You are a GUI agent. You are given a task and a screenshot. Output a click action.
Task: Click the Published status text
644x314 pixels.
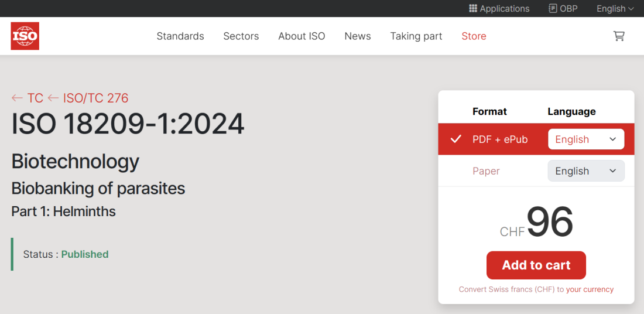click(x=85, y=254)
